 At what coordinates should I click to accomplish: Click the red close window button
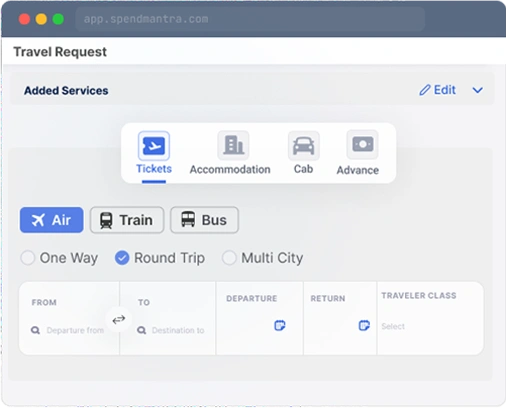(24, 19)
